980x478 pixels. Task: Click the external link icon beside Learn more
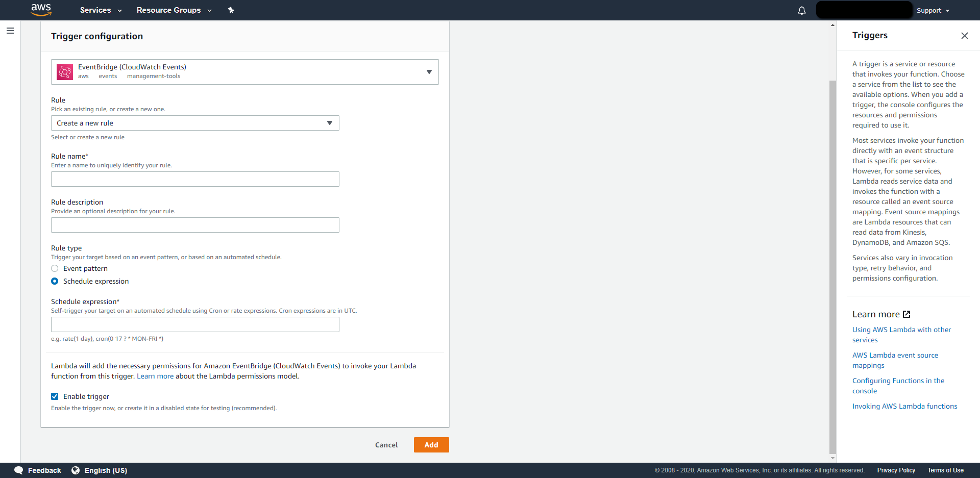(907, 314)
